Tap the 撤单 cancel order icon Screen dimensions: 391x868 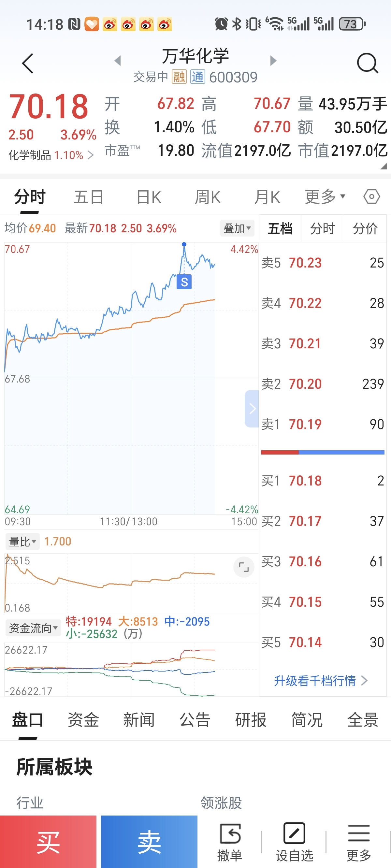click(x=230, y=842)
